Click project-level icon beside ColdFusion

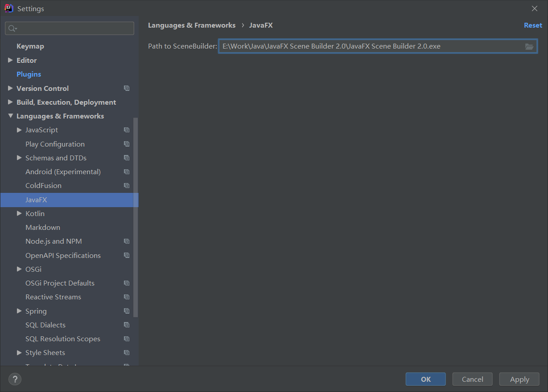pos(127,185)
